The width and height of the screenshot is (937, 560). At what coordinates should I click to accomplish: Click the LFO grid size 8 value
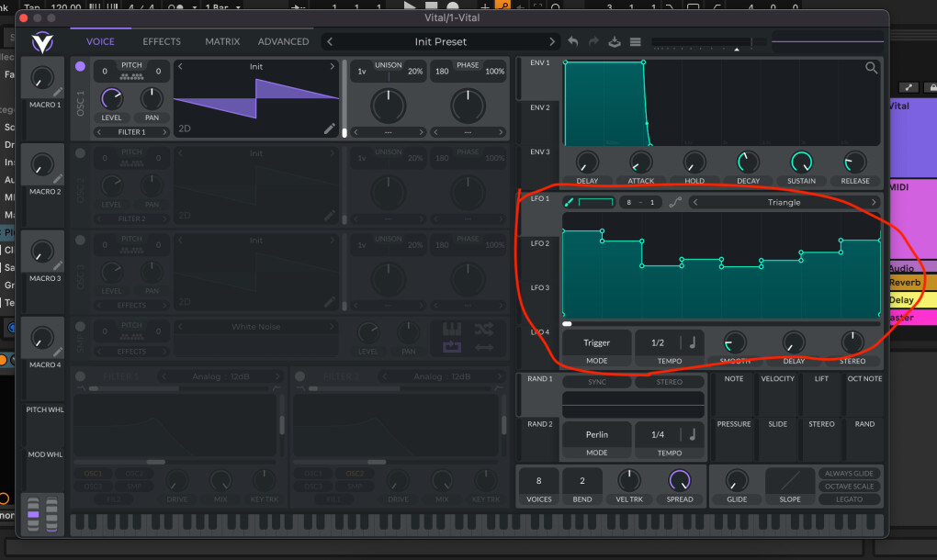[x=628, y=202]
